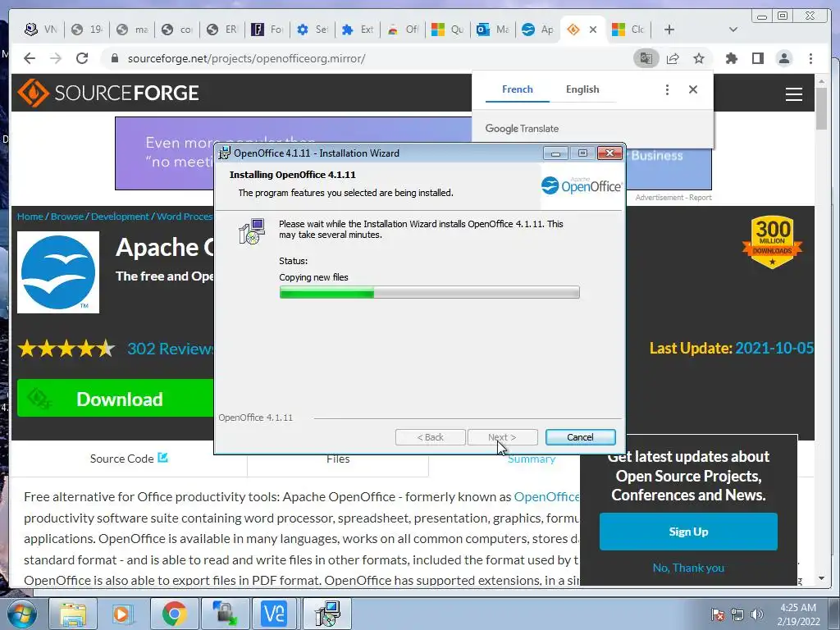Click the SourceForge logo

[x=108, y=94]
